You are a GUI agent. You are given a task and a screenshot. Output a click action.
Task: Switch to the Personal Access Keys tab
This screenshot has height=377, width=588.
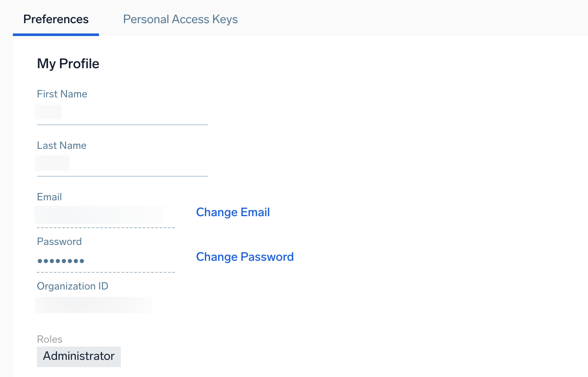180,19
